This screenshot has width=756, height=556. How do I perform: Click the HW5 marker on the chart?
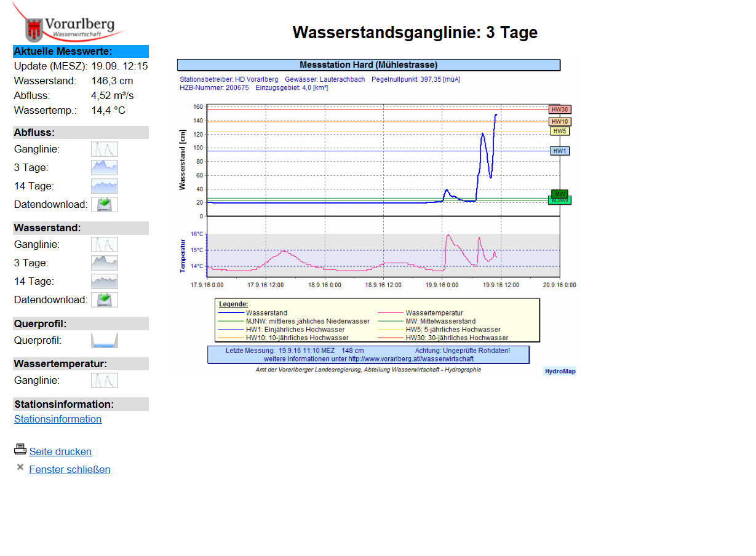[560, 131]
